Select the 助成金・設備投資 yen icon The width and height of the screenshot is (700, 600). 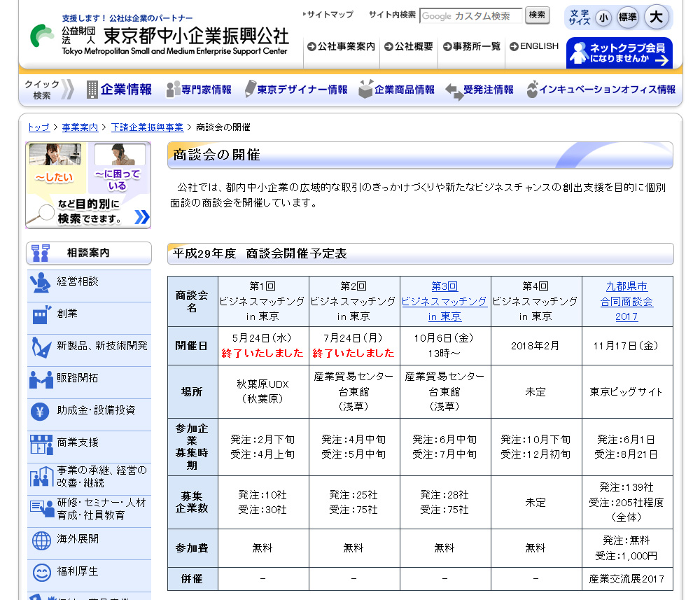click(41, 411)
